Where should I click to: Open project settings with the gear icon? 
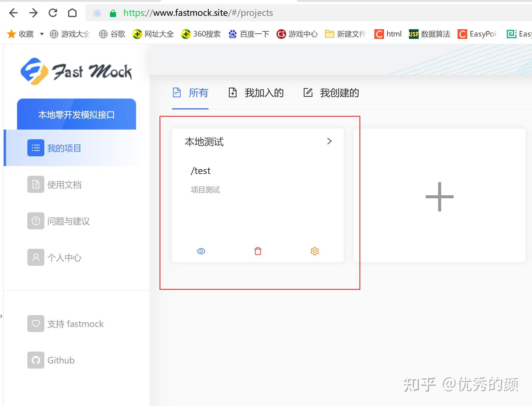coord(314,251)
